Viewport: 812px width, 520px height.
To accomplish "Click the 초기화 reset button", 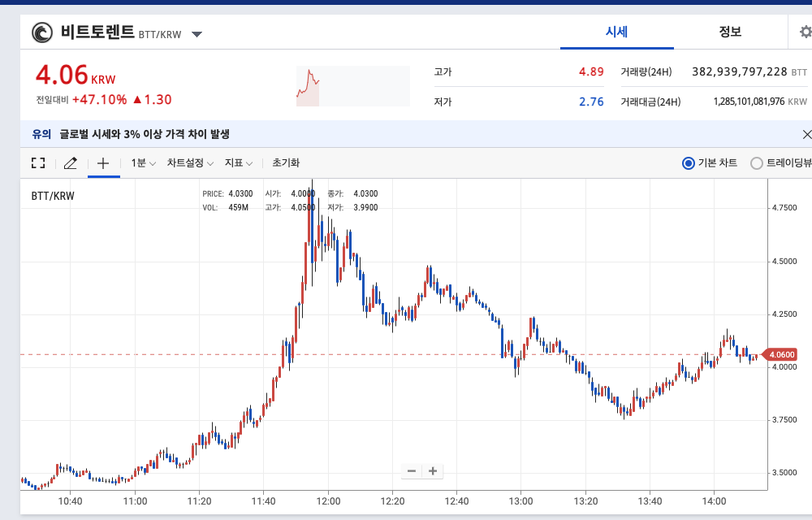I will (286, 163).
